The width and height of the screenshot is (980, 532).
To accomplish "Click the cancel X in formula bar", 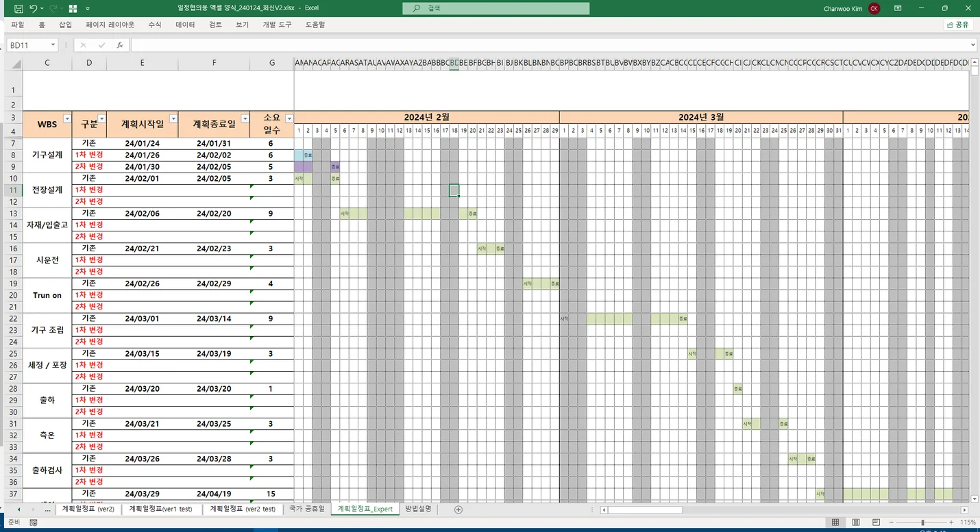I will (83, 45).
